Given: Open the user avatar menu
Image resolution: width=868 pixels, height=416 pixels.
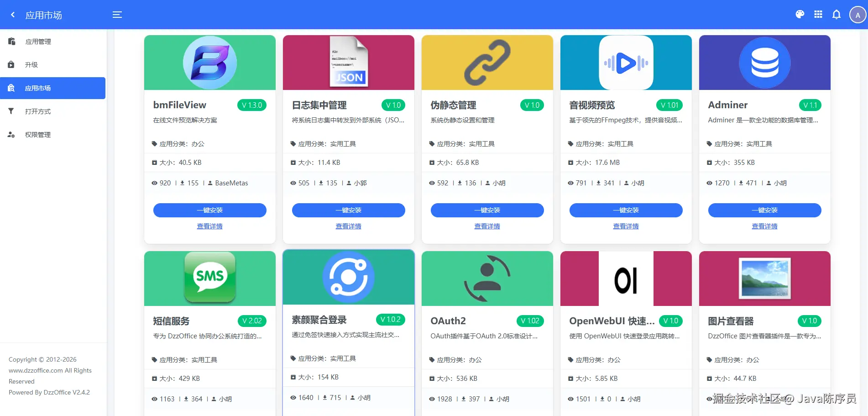Looking at the screenshot, I should 858,15.
